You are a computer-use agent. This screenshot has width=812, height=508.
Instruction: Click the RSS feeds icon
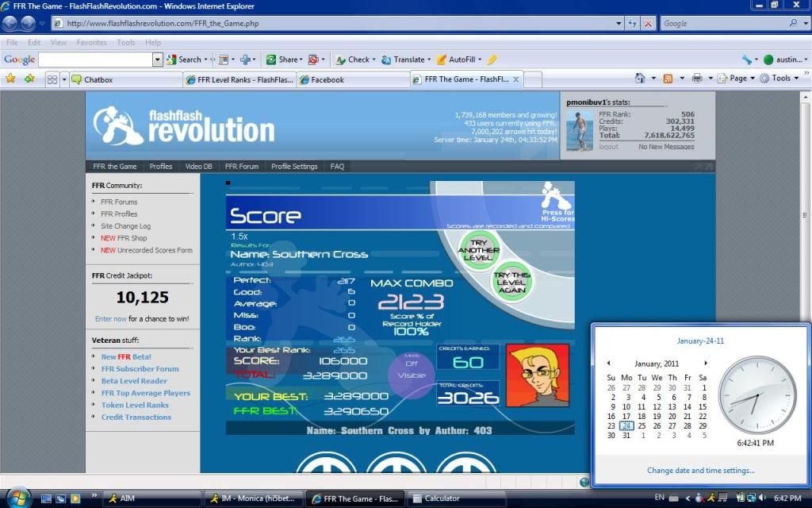tap(668, 79)
